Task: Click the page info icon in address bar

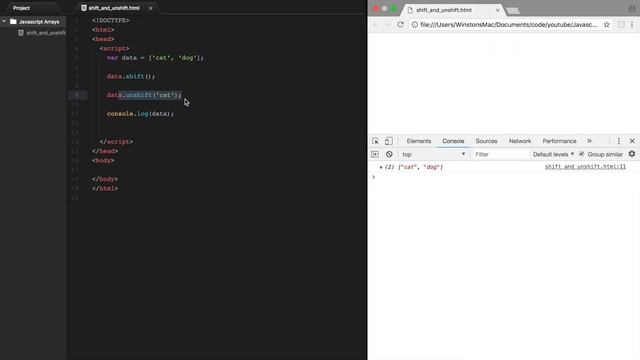Action: pos(414,24)
